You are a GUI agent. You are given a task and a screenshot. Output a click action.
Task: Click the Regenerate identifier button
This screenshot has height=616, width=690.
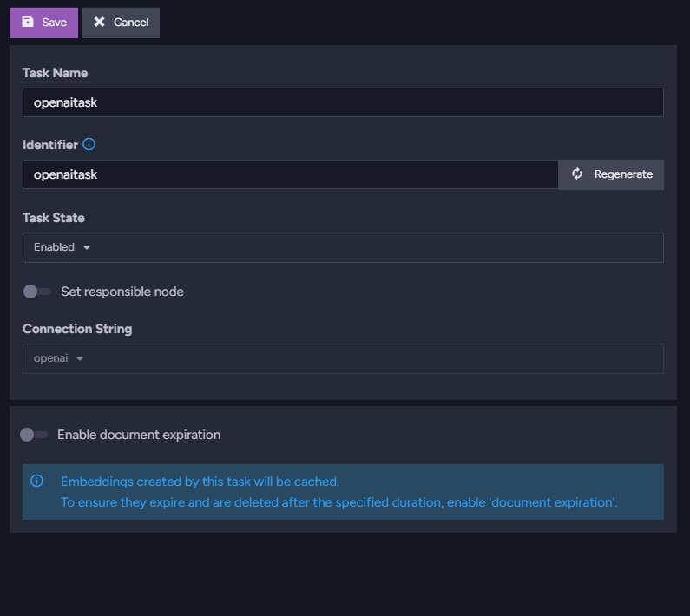point(611,174)
